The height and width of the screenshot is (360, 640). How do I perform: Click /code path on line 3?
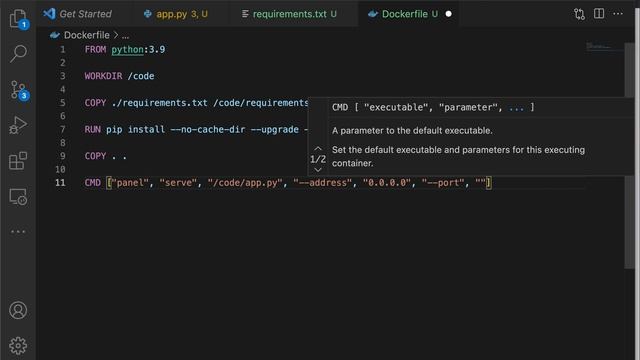(x=141, y=76)
